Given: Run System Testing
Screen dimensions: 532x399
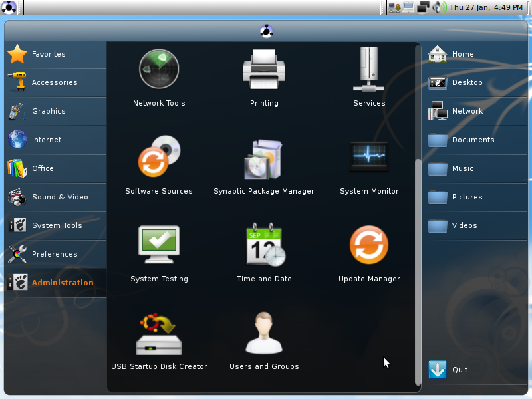Looking at the screenshot, I should point(159,244).
